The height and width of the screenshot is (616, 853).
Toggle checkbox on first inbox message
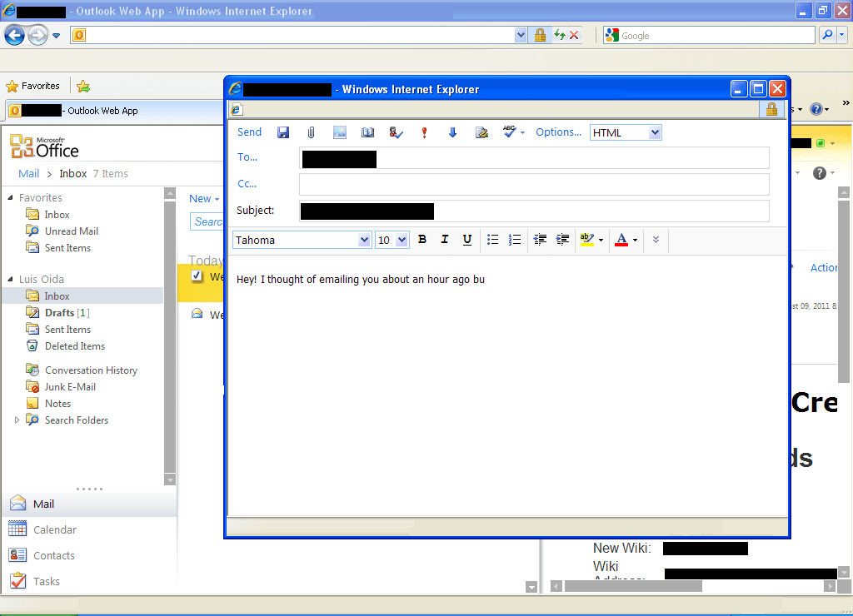point(197,276)
